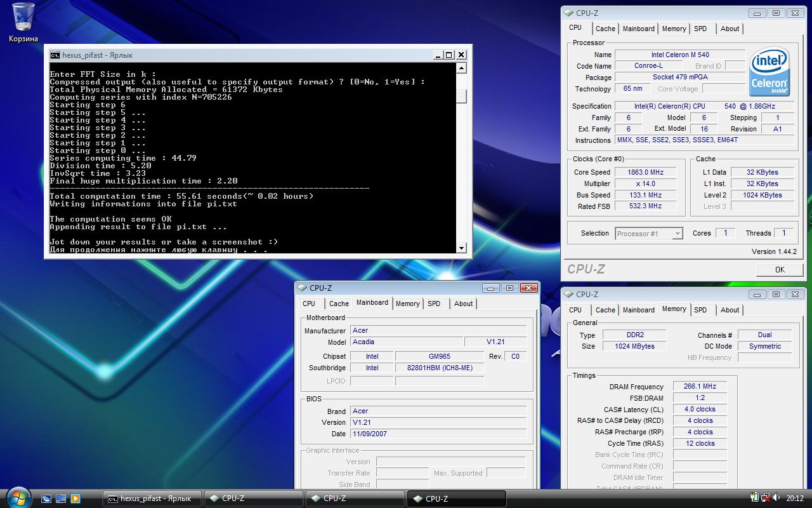Screen dimensions: 812x508
Task: Minimize the hexus_pifast console window
Action: 437,55
